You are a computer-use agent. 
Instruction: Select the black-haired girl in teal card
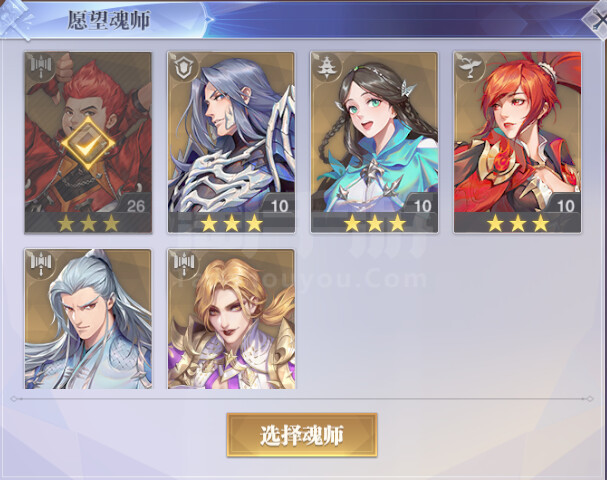point(374,142)
